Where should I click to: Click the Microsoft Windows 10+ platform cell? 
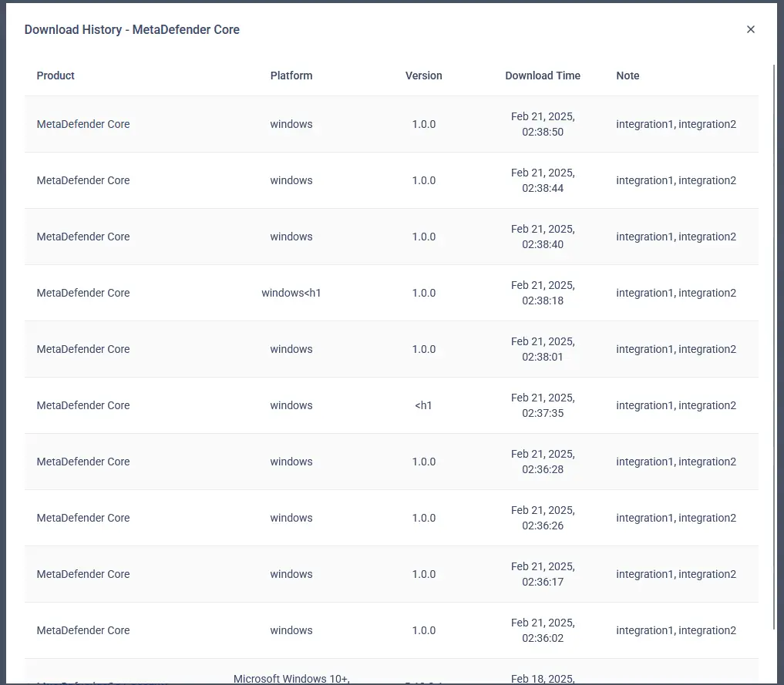[291, 679]
